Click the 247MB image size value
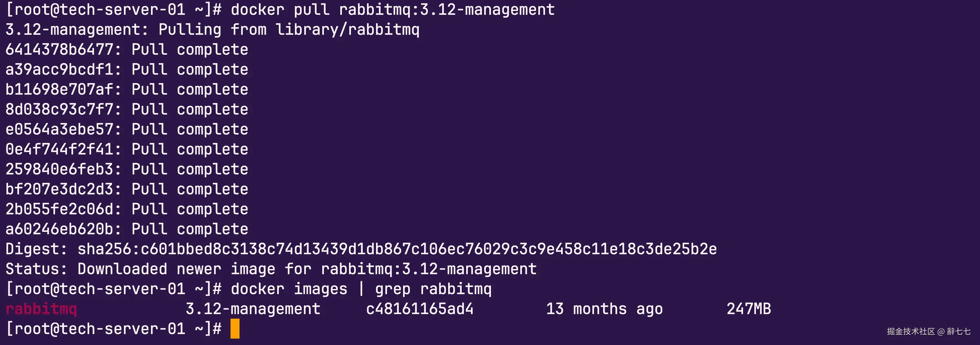This screenshot has width=980, height=345. coord(748,309)
